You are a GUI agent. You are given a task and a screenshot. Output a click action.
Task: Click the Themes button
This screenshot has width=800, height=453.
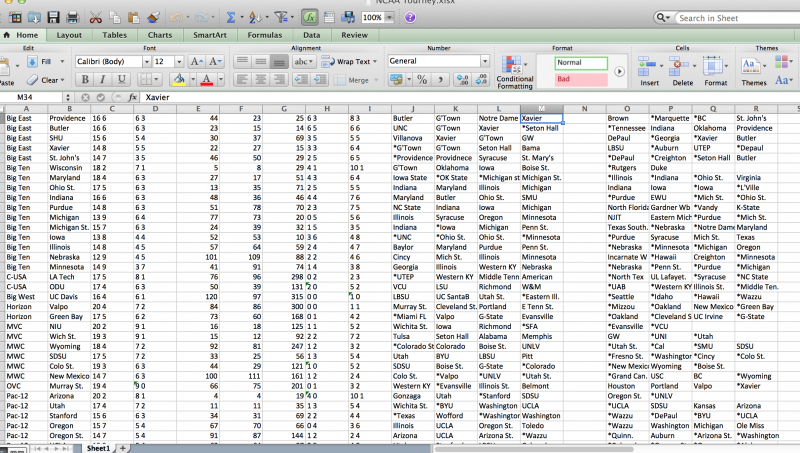click(x=754, y=71)
